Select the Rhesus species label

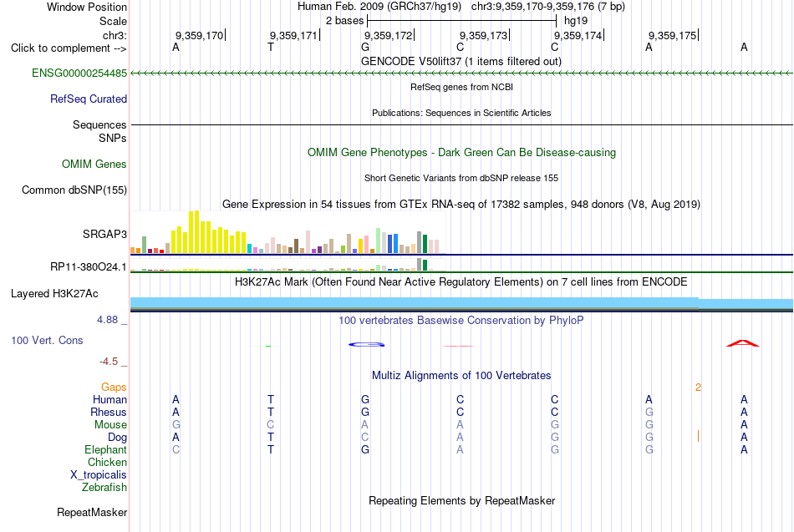(109, 412)
